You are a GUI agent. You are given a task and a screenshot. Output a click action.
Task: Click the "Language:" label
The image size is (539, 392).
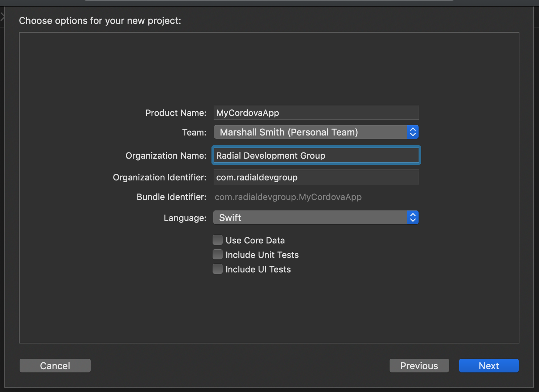(185, 218)
